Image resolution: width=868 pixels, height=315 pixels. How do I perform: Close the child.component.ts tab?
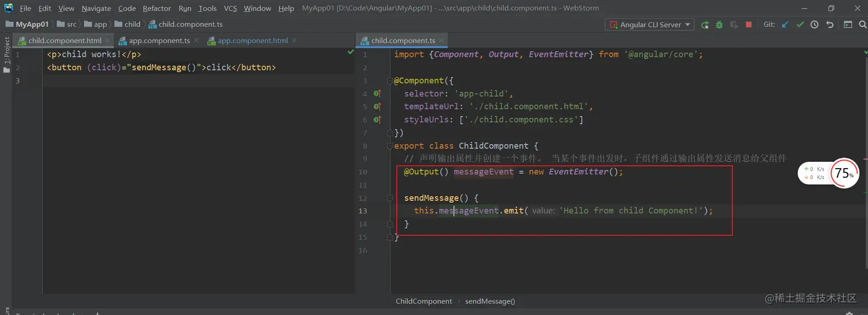(x=441, y=41)
